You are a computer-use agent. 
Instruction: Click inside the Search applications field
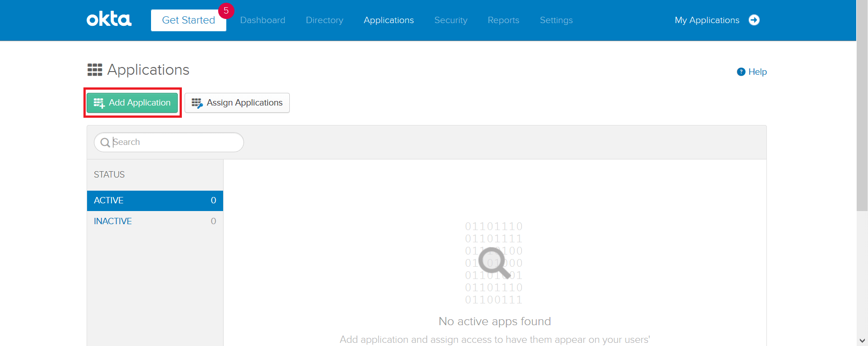click(x=169, y=142)
